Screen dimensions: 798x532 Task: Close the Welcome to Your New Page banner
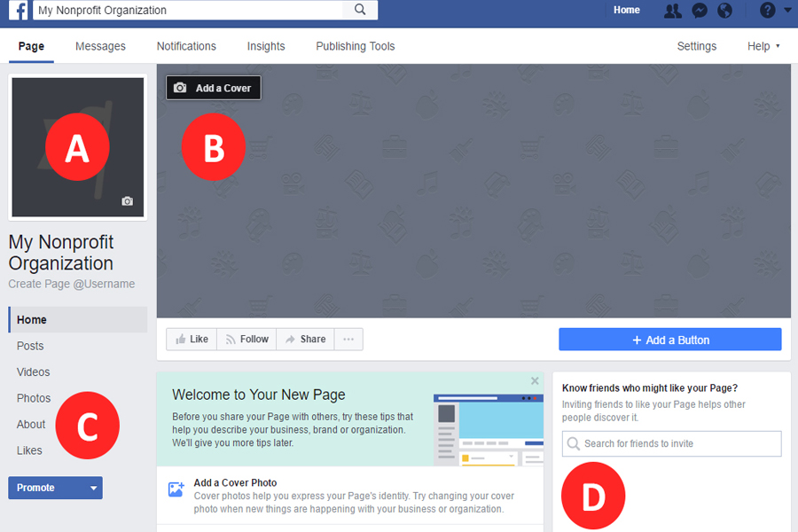(535, 380)
